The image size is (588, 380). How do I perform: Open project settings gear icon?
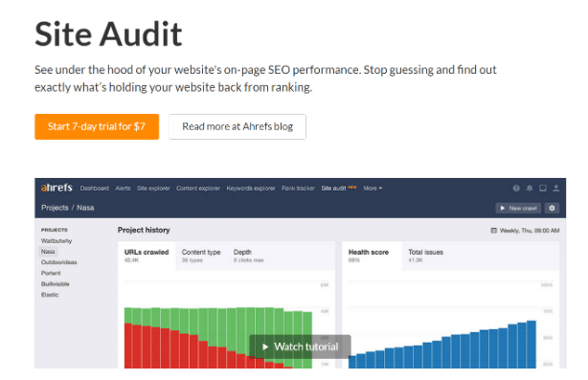[552, 208]
